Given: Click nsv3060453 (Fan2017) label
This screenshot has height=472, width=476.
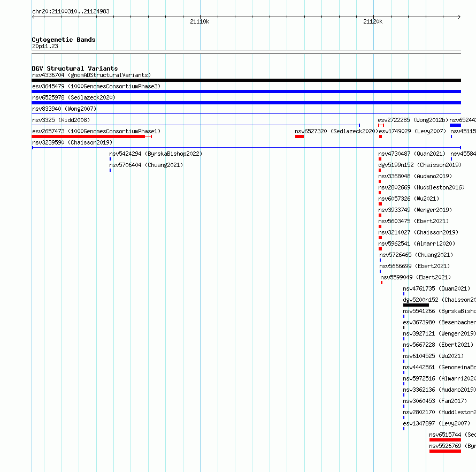Looking at the screenshot, I should 435,401.
